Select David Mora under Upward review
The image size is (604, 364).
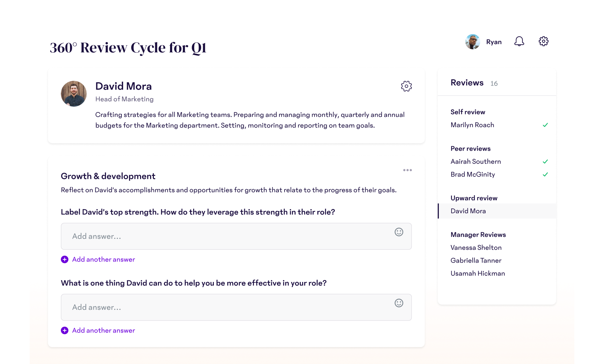click(468, 211)
